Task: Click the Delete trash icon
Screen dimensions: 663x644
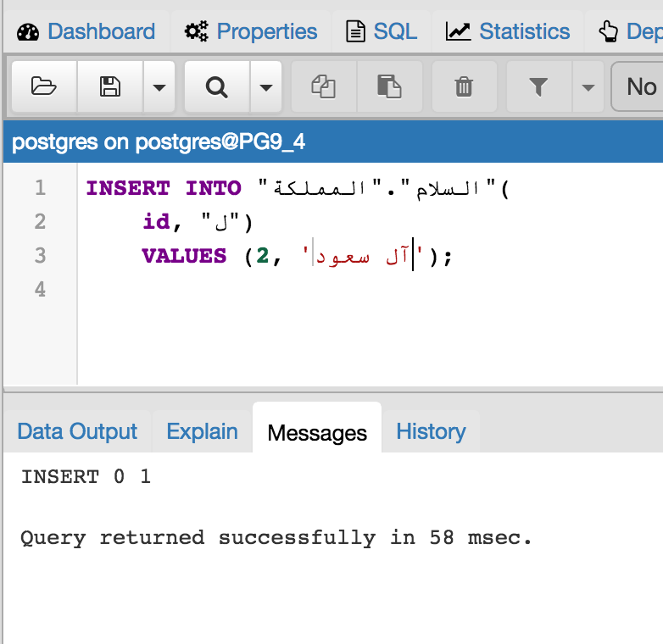Action: [463, 86]
